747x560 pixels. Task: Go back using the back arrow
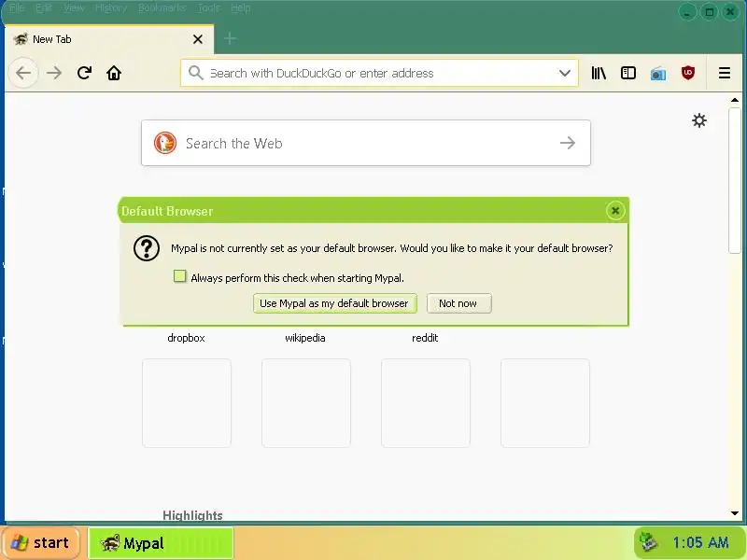tap(23, 73)
